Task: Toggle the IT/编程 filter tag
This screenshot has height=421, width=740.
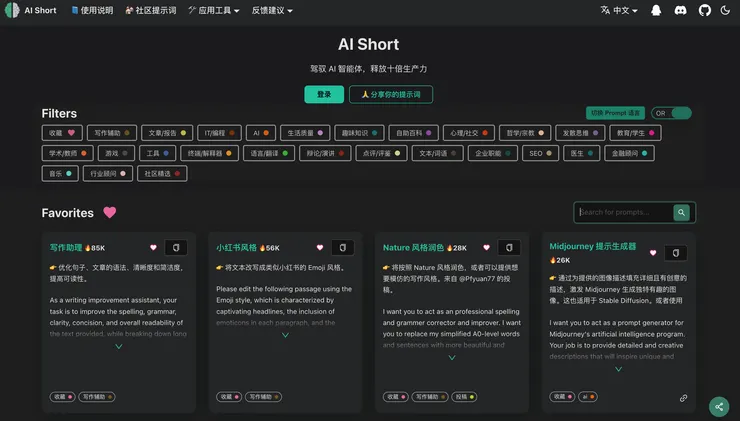Action: click(x=219, y=133)
